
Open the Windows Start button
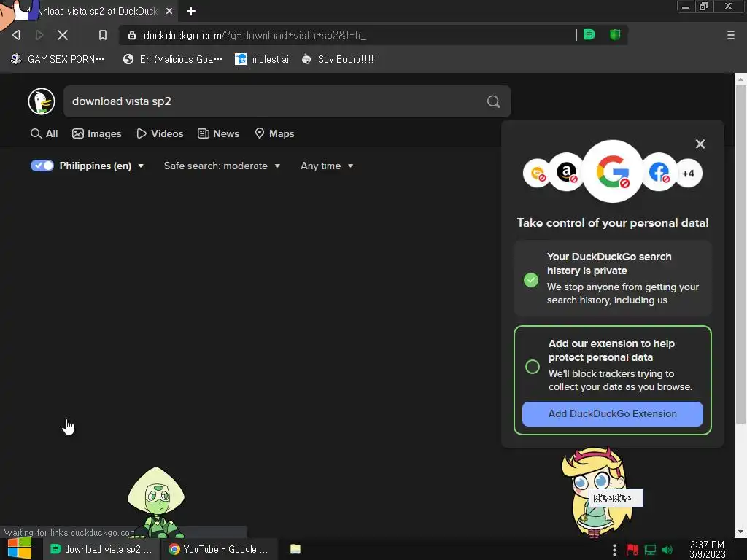tap(20, 548)
